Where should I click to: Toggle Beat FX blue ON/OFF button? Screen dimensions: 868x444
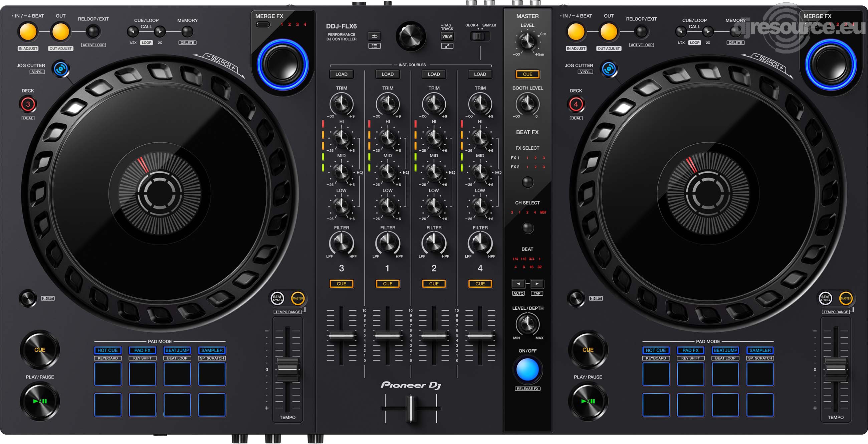527,369
